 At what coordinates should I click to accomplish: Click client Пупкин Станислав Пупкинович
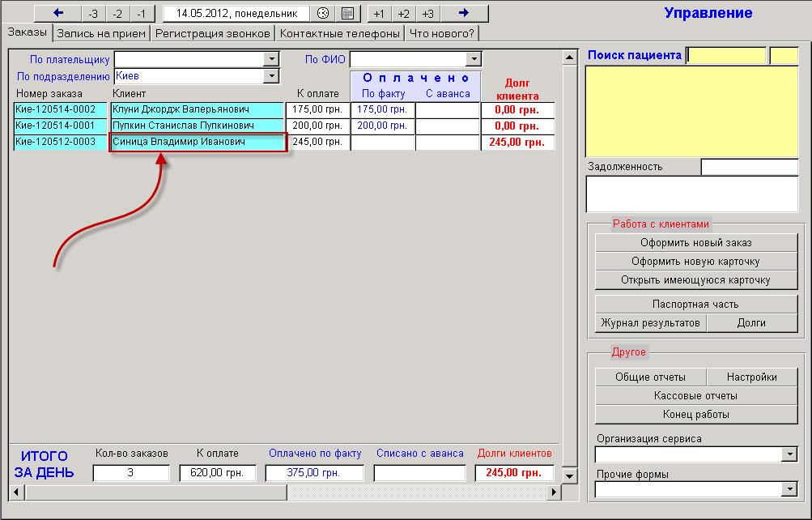click(x=198, y=126)
